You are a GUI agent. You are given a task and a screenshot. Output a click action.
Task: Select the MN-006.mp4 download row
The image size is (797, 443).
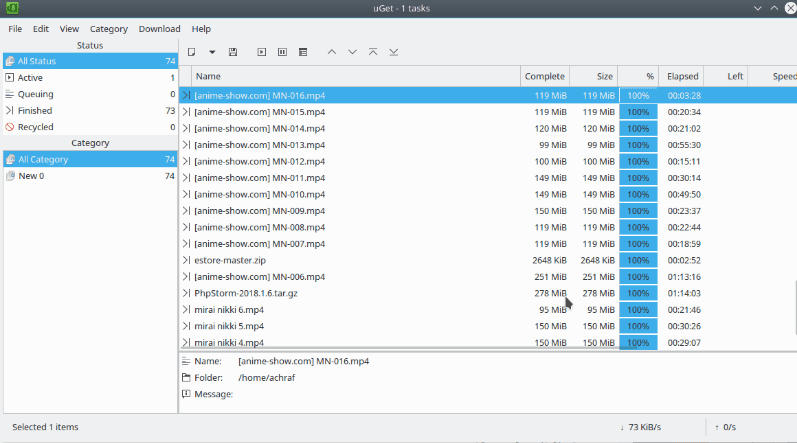[488, 277]
